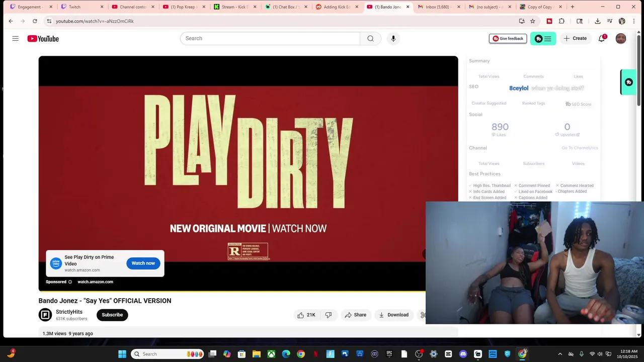The width and height of the screenshot is (644, 362).
Task: Open File Explorer from the taskbar
Action: (x=256, y=354)
